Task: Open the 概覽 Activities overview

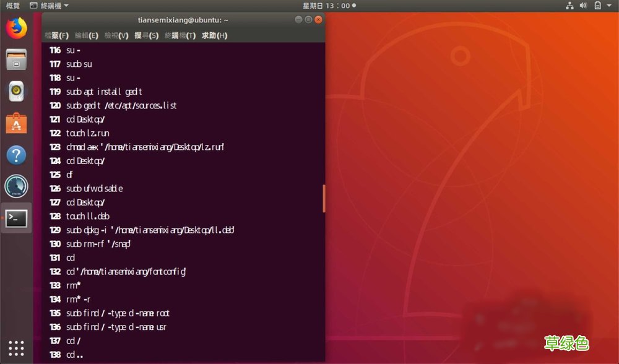Action: [11, 5]
